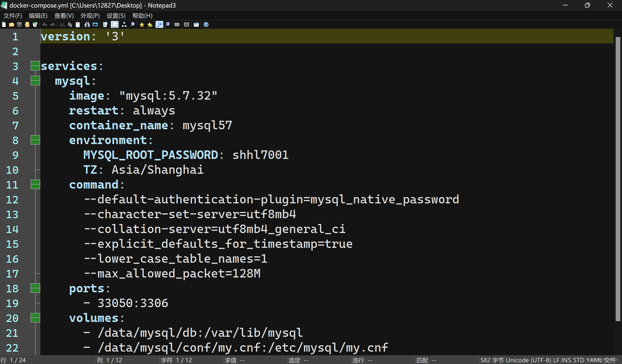Toggle the Zoom In toolbar button

(x=159, y=25)
